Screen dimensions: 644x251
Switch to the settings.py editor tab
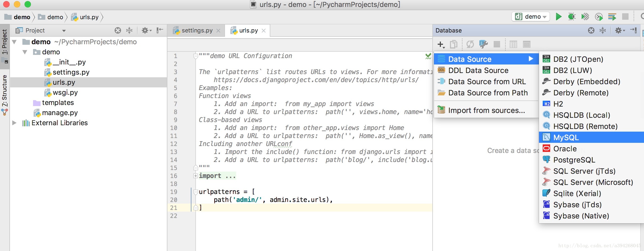pos(196,31)
